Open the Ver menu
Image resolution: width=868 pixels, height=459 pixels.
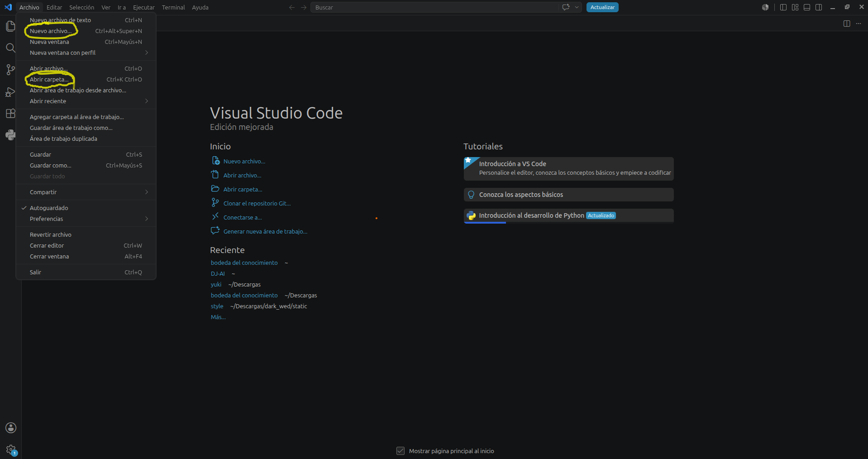click(106, 7)
